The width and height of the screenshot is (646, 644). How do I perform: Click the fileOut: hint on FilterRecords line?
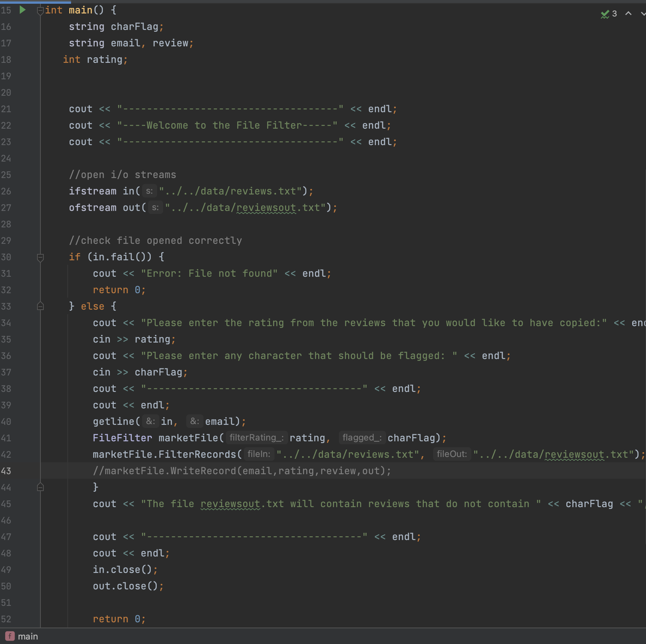[x=451, y=454]
